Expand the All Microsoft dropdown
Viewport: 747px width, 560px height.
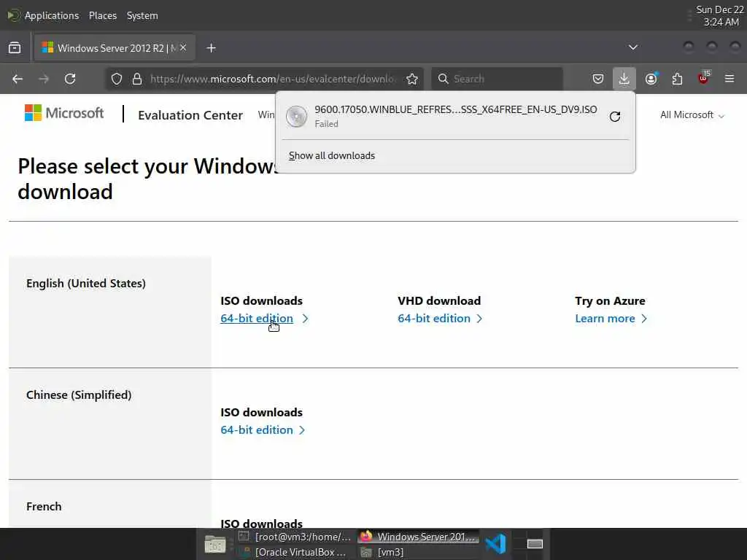692,115
